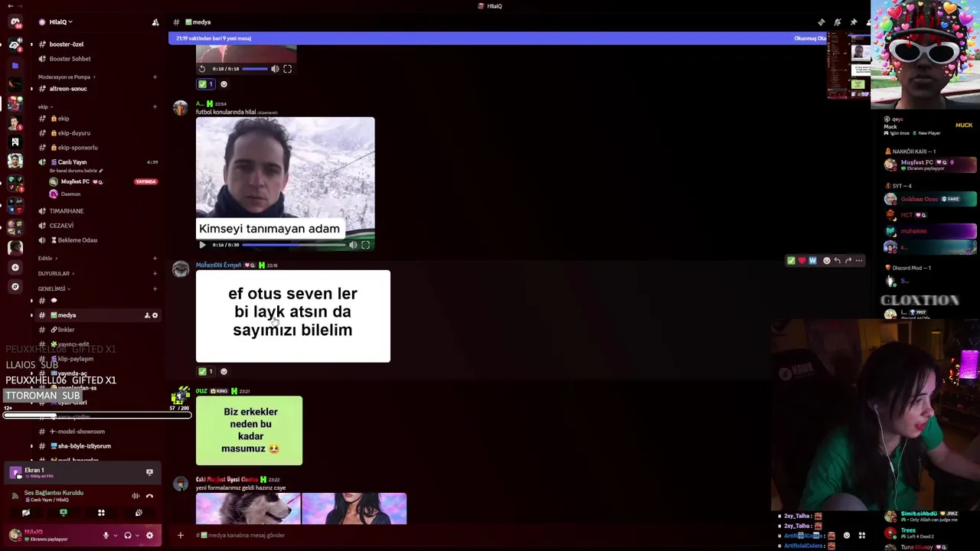Toggle checkmark reaction under ef otus message
This screenshot has height=551, width=980.
click(206, 372)
